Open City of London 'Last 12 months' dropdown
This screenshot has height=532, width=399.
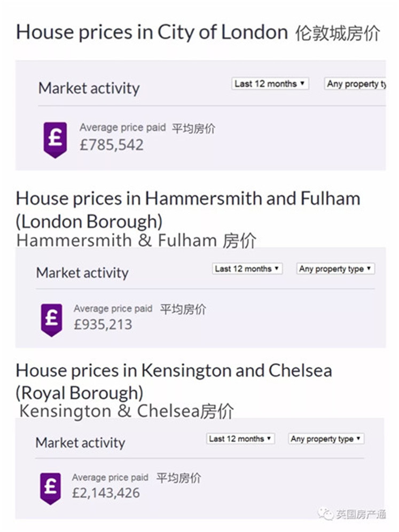point(270,84)
